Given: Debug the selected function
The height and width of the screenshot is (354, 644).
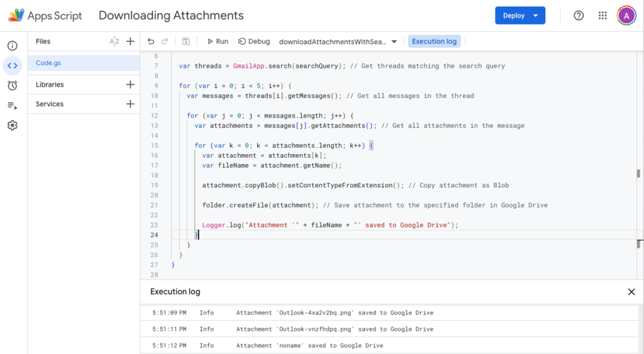Looking at the screenshot, I should [254, 41].
